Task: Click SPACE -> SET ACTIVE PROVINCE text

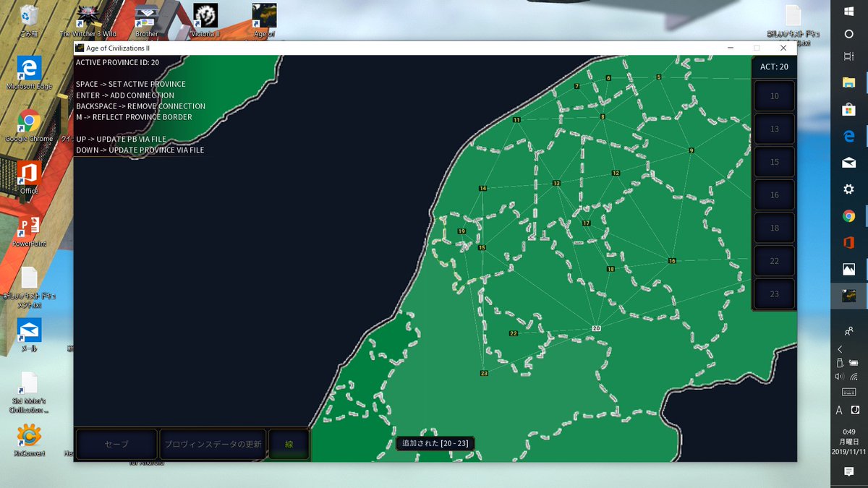Action: pyautogui.click(x=130, y=85)
